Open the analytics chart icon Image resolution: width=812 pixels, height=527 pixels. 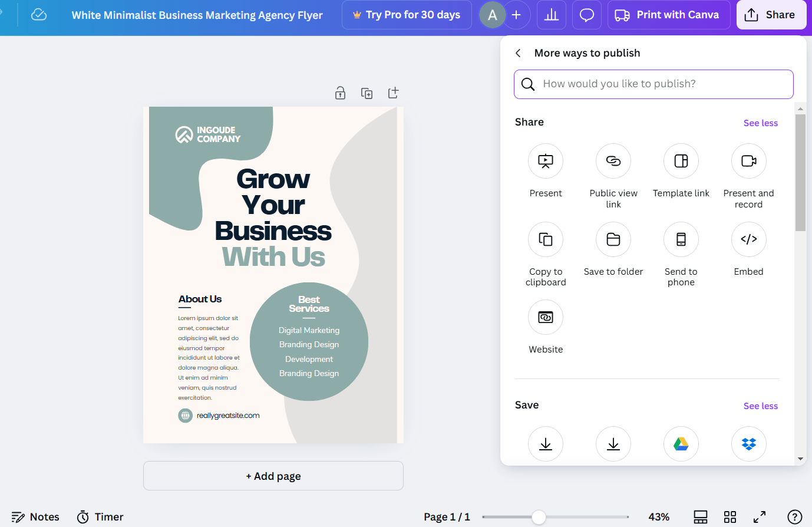coord(552,15)
